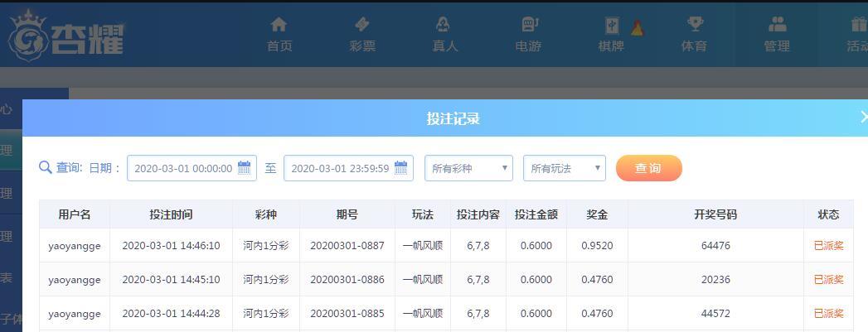868x332 pixels.
Task: Go to the 彩票 lottery ticket icon
Action: click(362, 24)
